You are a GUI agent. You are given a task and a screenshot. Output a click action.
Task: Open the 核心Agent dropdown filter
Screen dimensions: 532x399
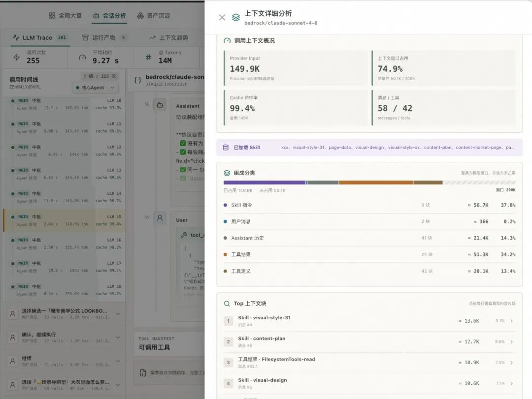coord(95,88)
